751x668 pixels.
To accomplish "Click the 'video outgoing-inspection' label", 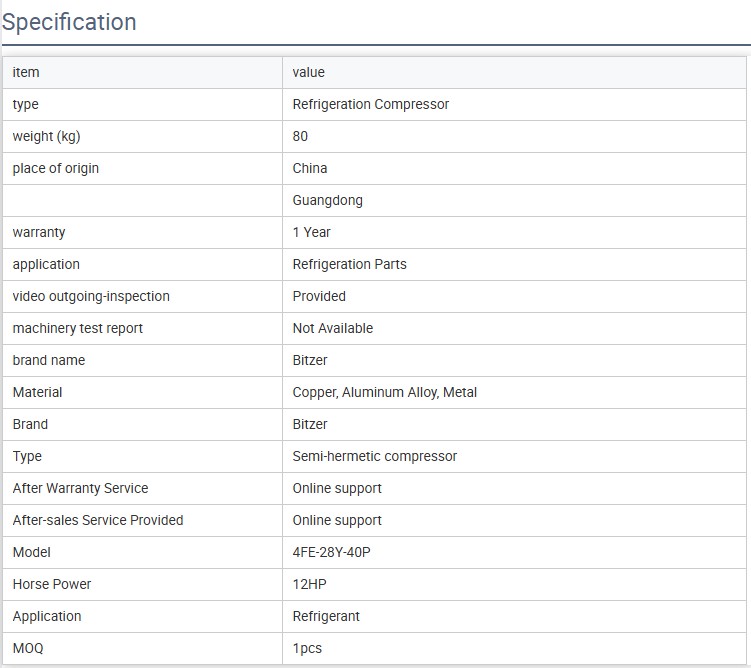I will 91,296.
